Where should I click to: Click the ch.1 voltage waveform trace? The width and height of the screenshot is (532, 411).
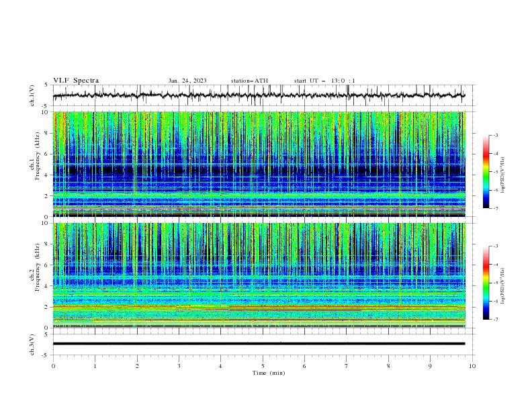pyautogui.click(x=259, y=95)
